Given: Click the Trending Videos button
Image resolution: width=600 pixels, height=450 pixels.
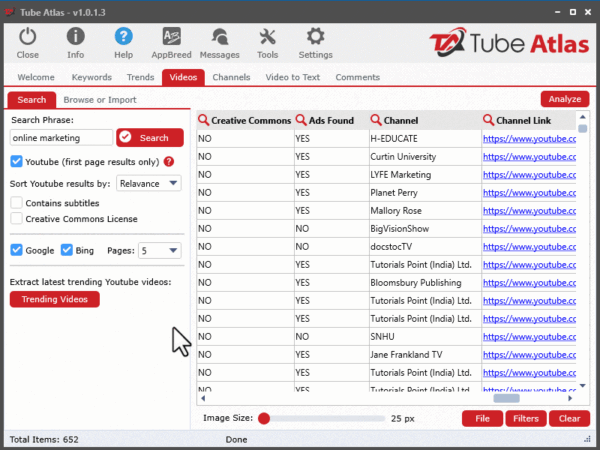Looking at the screenshot, I should (x=55, y=299).
